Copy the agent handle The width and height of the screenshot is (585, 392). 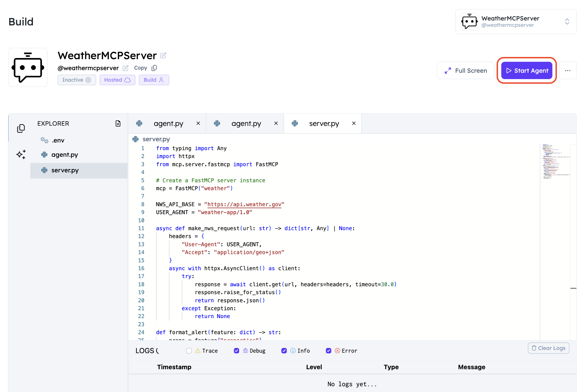click(146, 68)
